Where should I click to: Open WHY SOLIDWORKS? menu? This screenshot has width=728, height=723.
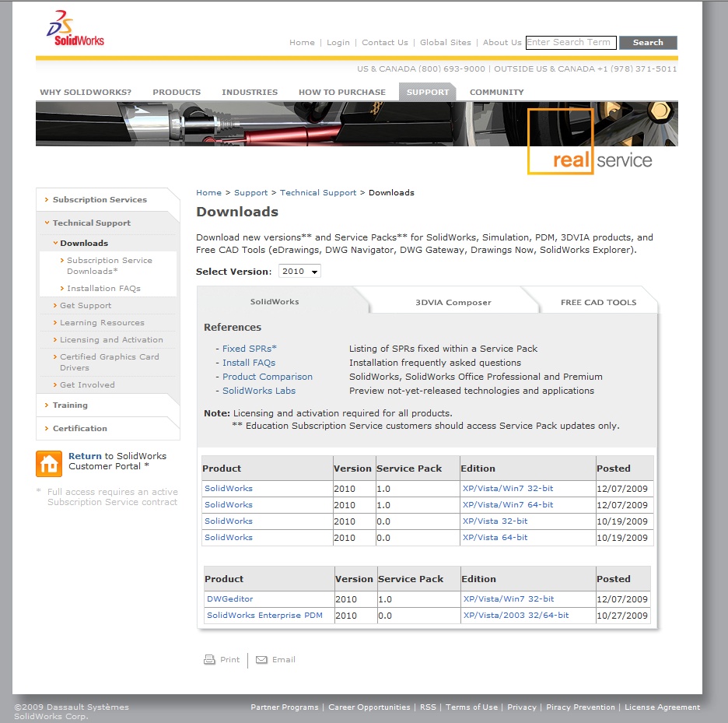click(86, 92)
